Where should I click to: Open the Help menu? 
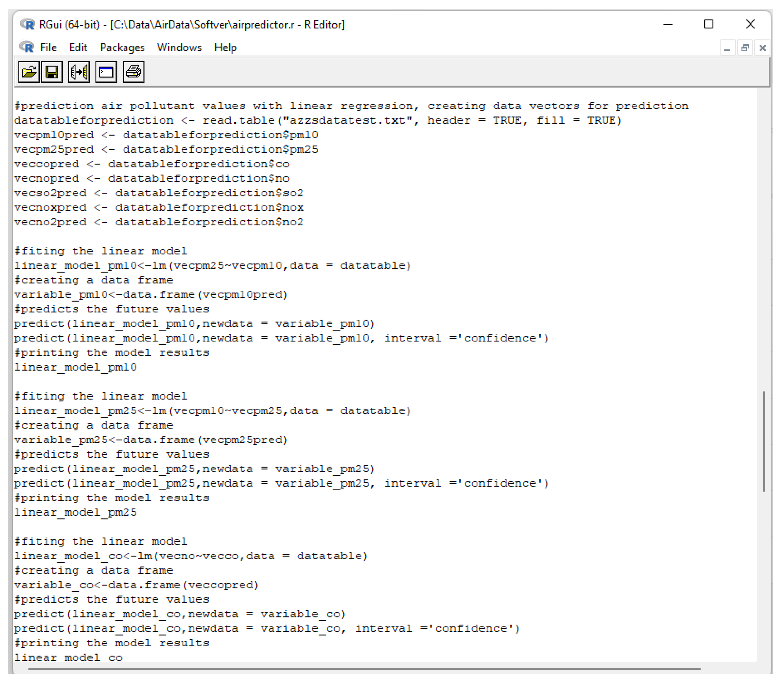[225, 47]
